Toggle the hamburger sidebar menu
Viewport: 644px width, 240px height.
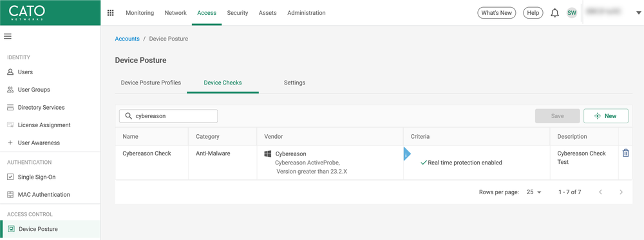pos(7,36)
